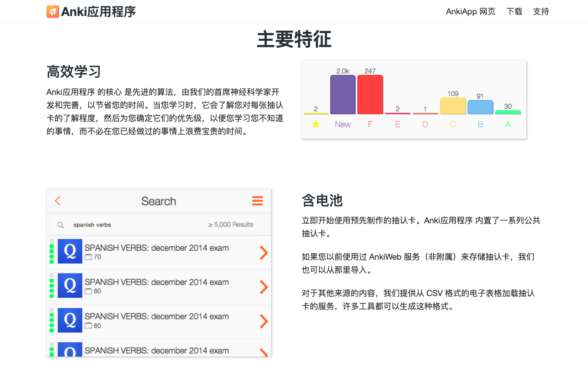The height and width of the screenshot is (368, 588).
Task: Click the E grade label
Action: coord(397,124)
